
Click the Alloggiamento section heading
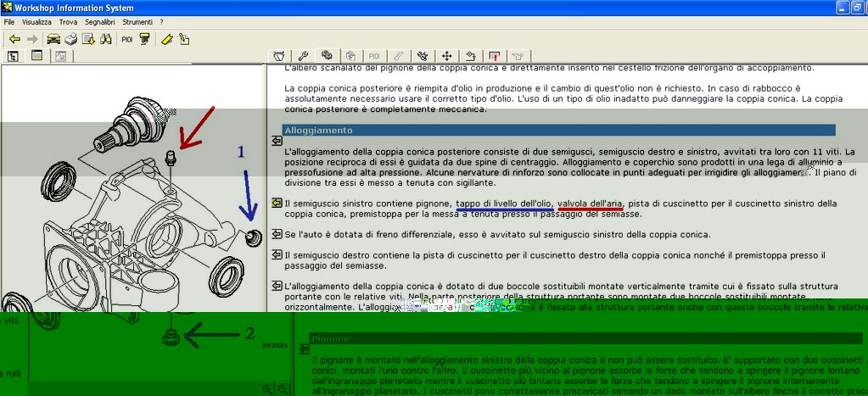tap(558, 130)
